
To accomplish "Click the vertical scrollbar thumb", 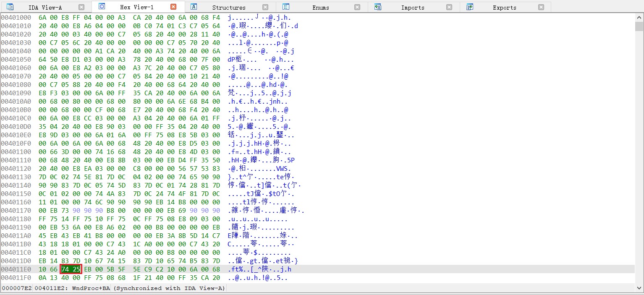I will [639, 26].
